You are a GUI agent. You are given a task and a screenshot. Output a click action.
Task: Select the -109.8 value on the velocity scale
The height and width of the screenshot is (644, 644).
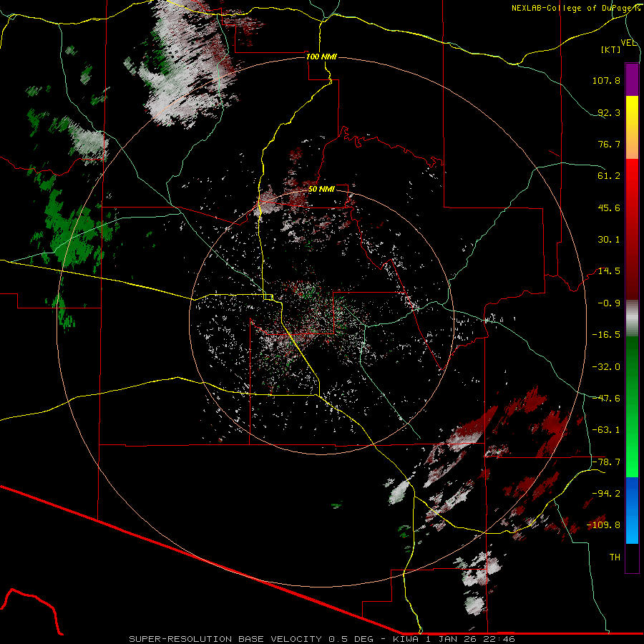[603, 525]
